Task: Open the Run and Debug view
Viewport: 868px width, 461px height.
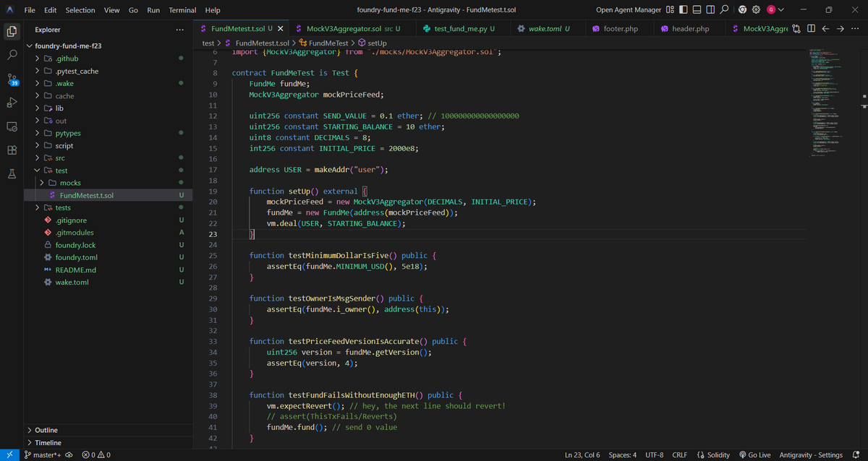Action: 12,103
